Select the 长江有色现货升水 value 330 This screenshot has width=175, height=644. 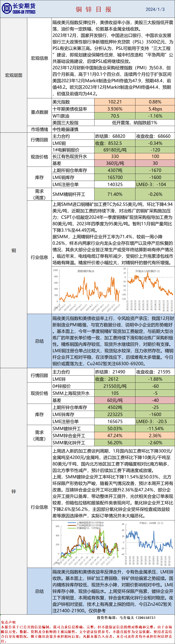point(115,156)
